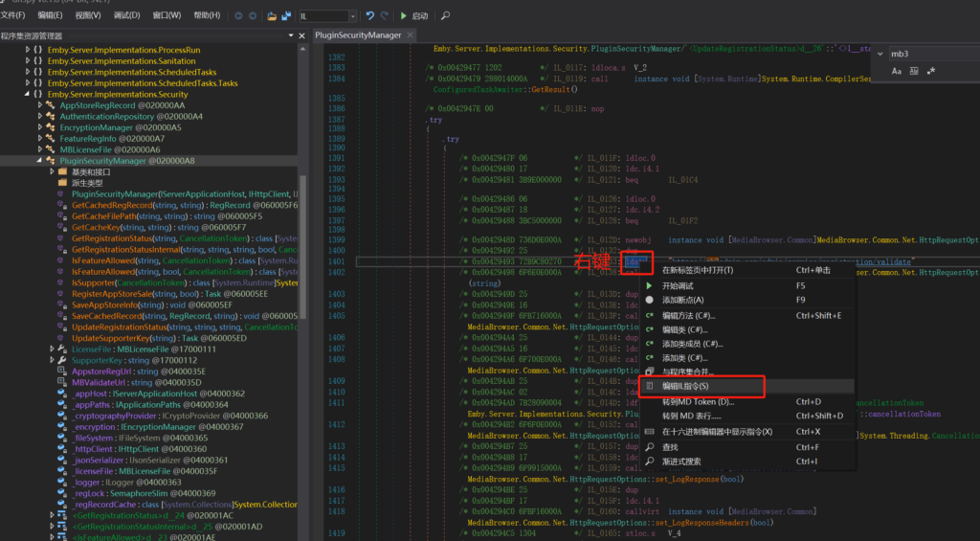Close the 程序集资源管理器 panel with X

tap(301, 35)
